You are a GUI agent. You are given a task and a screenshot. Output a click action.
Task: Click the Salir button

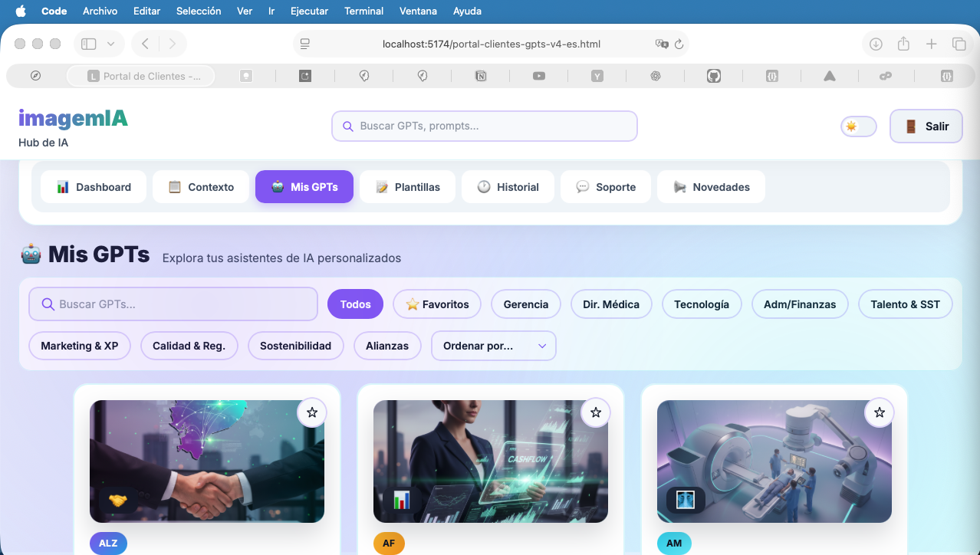(926, 126)
